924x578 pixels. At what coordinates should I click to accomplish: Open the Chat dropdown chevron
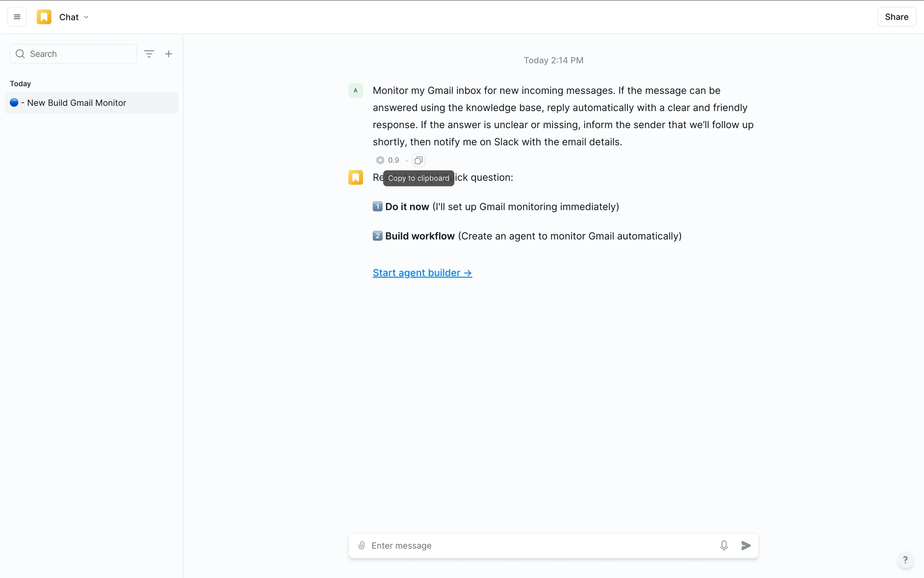86,17
